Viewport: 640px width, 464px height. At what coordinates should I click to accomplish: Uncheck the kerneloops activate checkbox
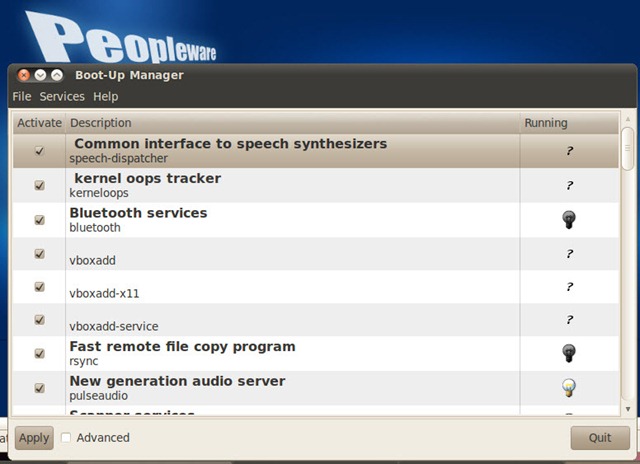tap(40, 186)
